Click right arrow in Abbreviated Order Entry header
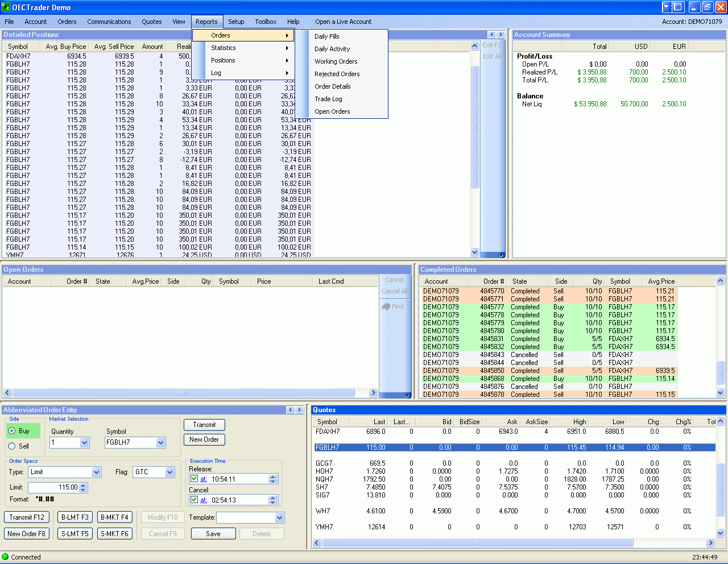728x564 pixels. point(299,410)
